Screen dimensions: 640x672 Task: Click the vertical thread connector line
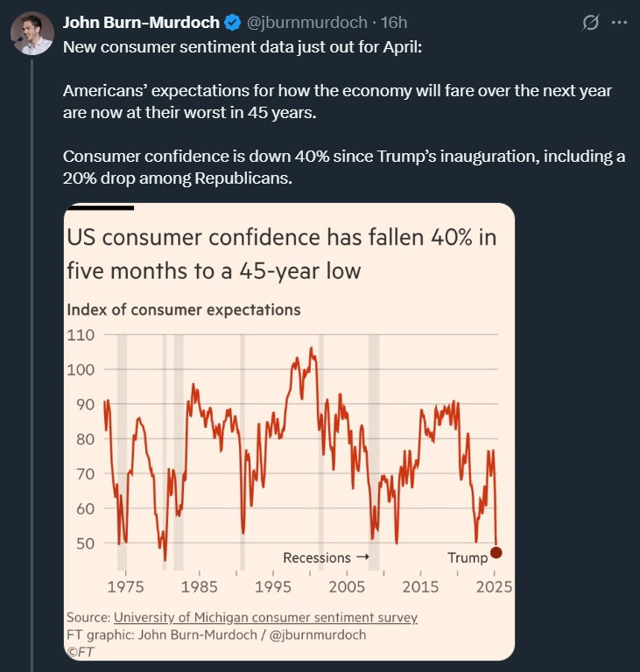point(32,366)
